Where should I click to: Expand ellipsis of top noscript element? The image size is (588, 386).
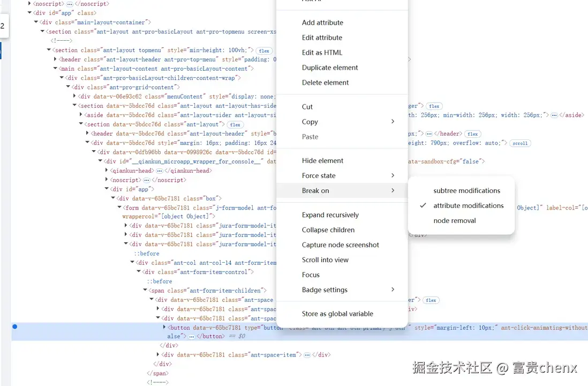pyautogui.click(x=70, y=4)
